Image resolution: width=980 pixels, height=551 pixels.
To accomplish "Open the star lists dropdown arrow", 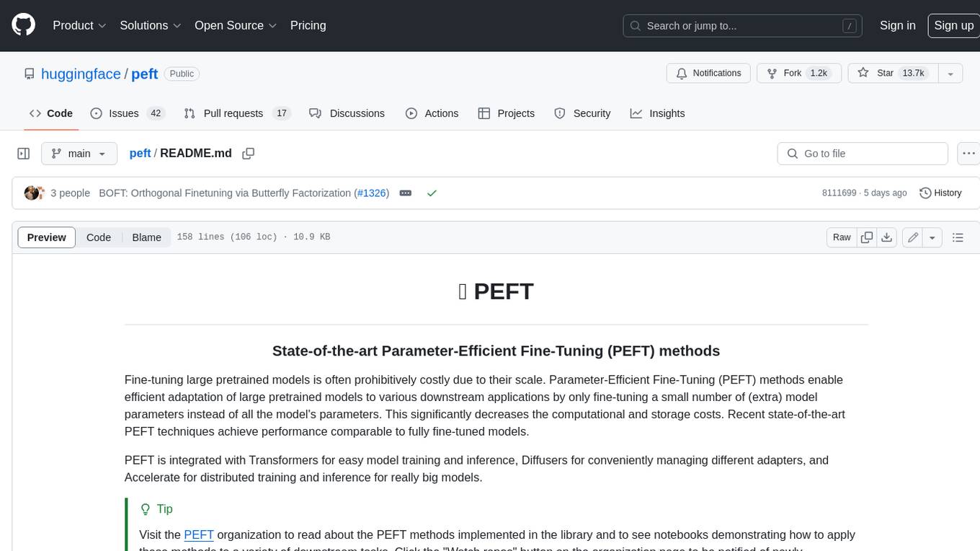I will click(950, 74).
